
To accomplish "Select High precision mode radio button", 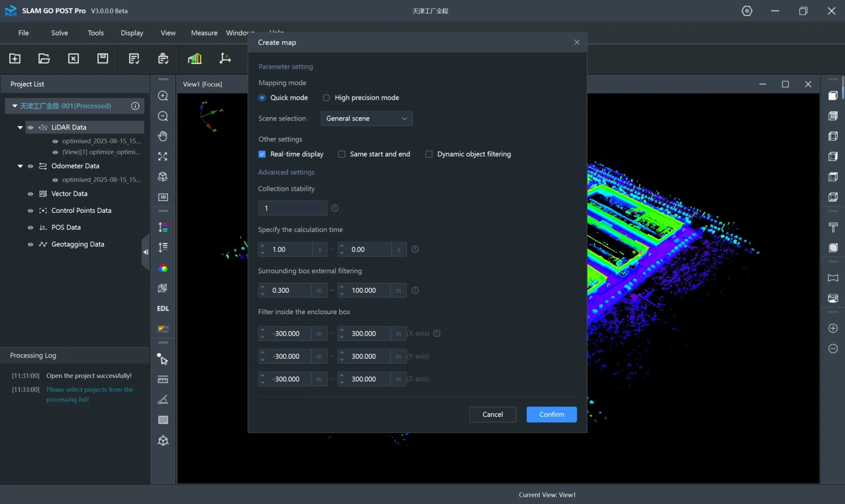I will pos(326,98).
